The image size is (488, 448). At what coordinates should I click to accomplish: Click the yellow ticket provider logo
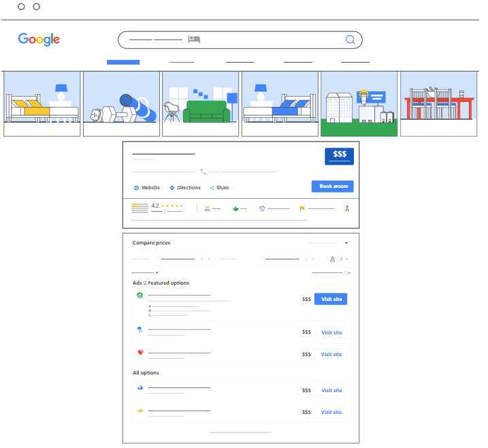140,411
